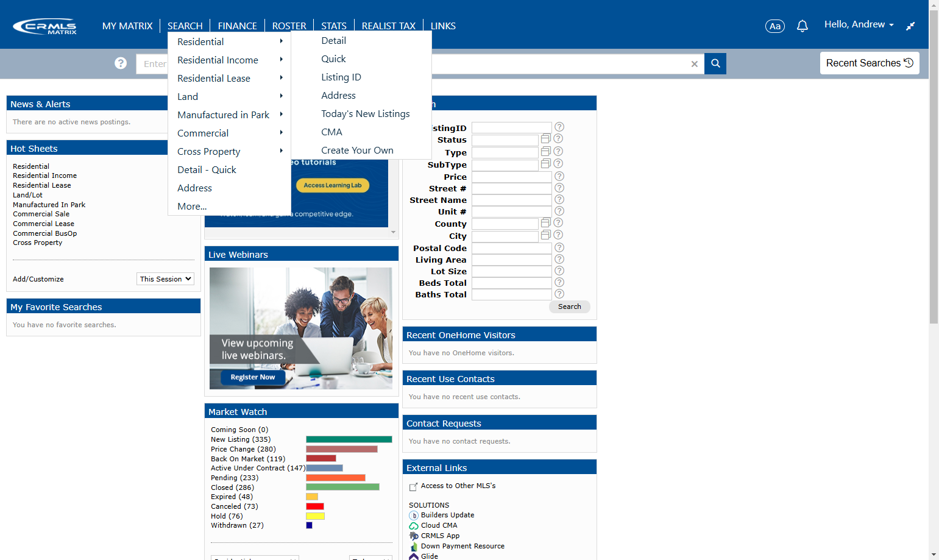
Task: Open the This Session dropdown
Action: [165, 279]
